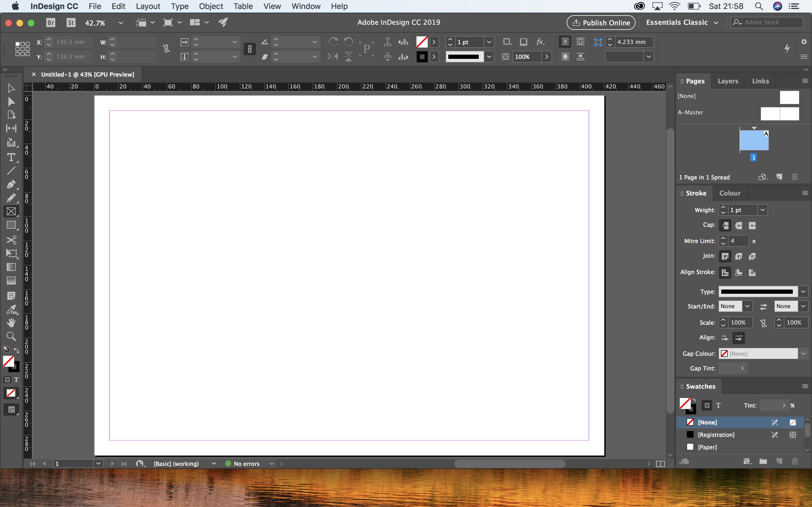Click the [None] swatch in Swatches
This screenshot has height=507, width=812.
(707, 422)
